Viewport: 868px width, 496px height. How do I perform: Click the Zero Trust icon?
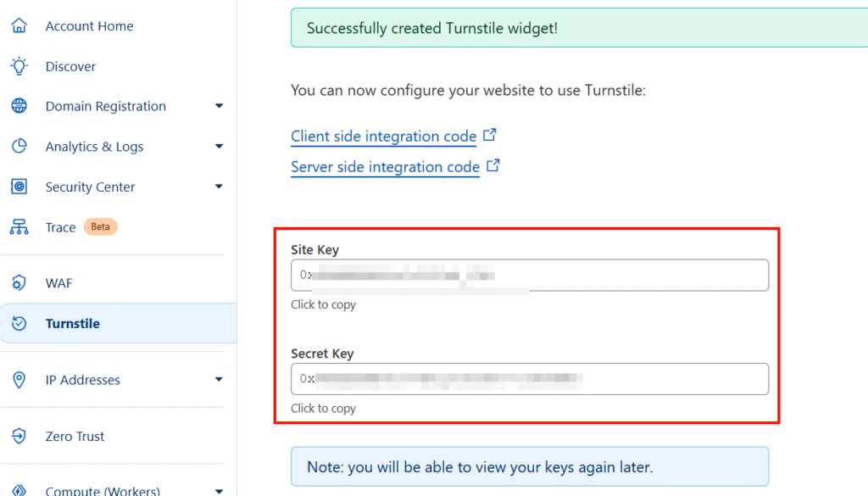[x=19, y=436]
